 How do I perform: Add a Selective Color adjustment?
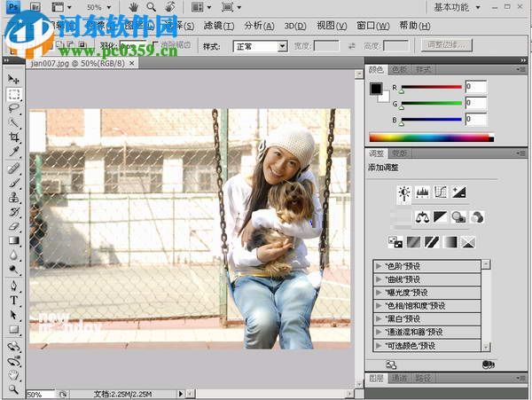468,242
